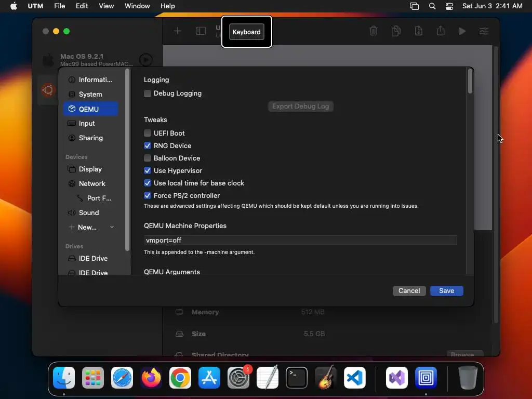Click the trash icon to delete the VM
The image size is (532, 399).
click(374, 31)
